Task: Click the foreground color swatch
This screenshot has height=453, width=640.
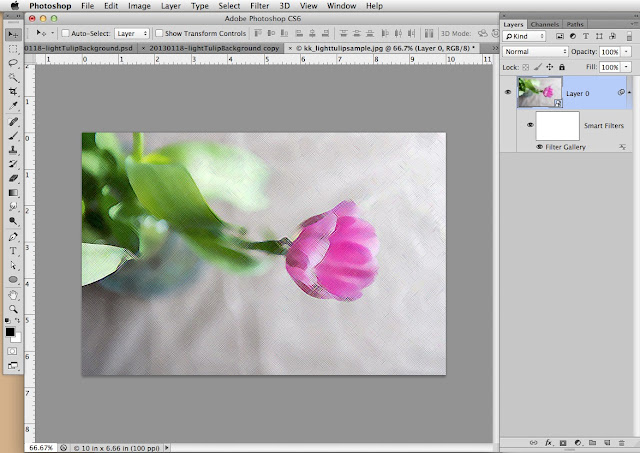Action: tap(10, 331)
